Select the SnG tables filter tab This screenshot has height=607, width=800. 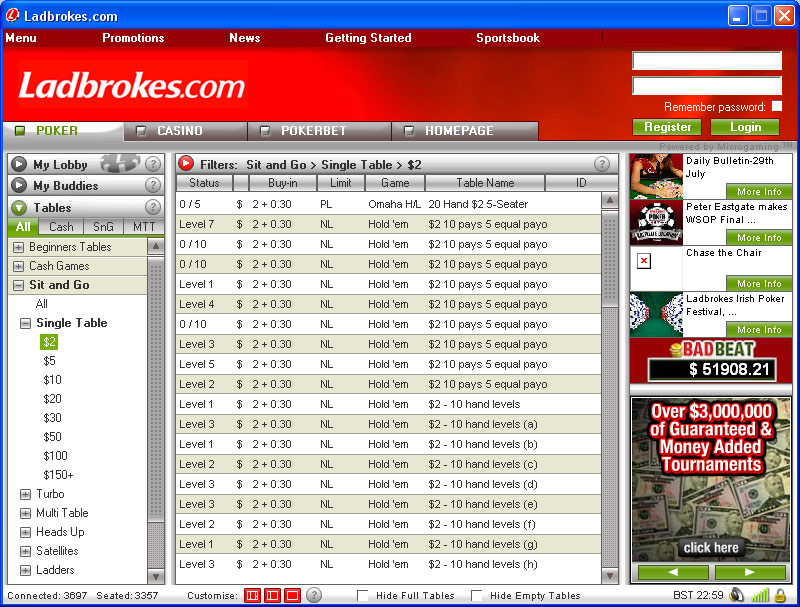[x=103, y=226]
